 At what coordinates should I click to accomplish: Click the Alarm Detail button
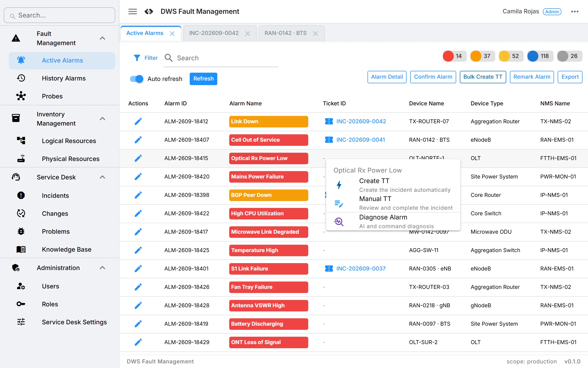[x=387, y=77]
